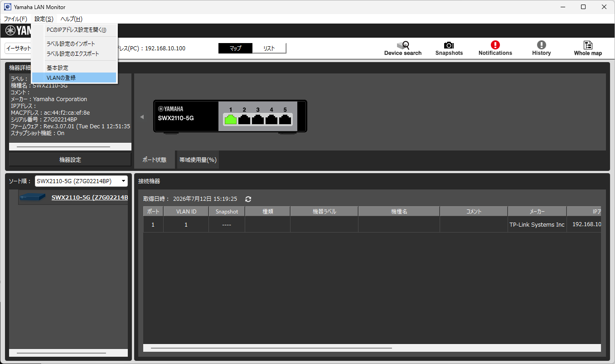Select port 3 on the switch image
The image size is (615, 364).
tap(258, 120)
